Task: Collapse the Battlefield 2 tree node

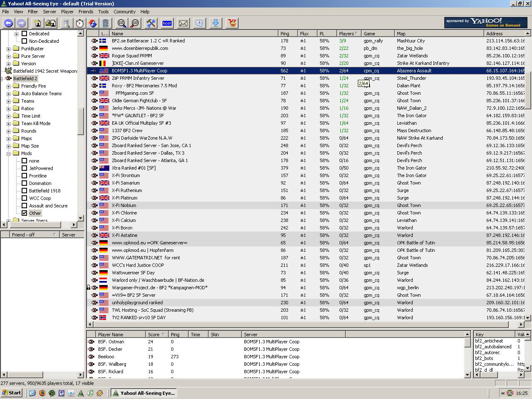Action: [2, 79]
